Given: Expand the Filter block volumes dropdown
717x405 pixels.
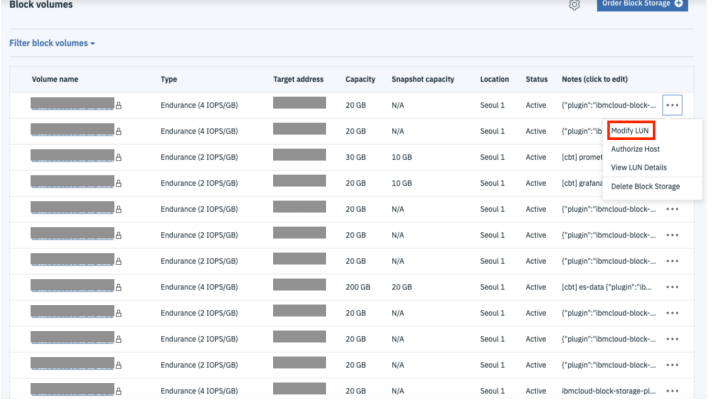Looking at the screenshot, I should coord(52,43).
